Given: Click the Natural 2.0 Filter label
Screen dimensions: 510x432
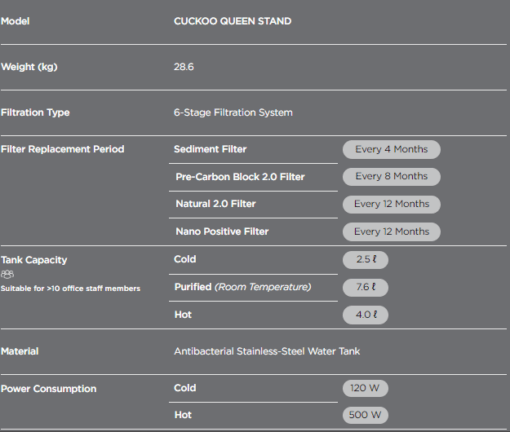Looking at the screenshot, I should coord(216,204).
